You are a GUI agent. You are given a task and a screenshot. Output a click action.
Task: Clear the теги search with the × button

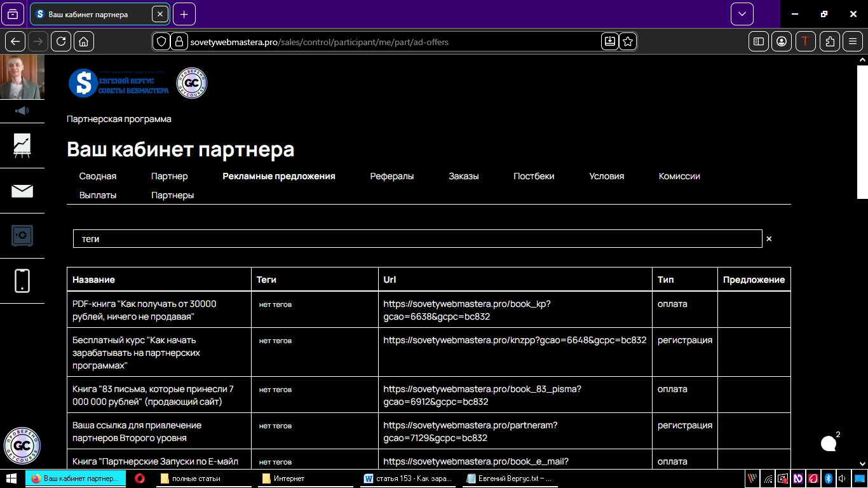(768, 238)
